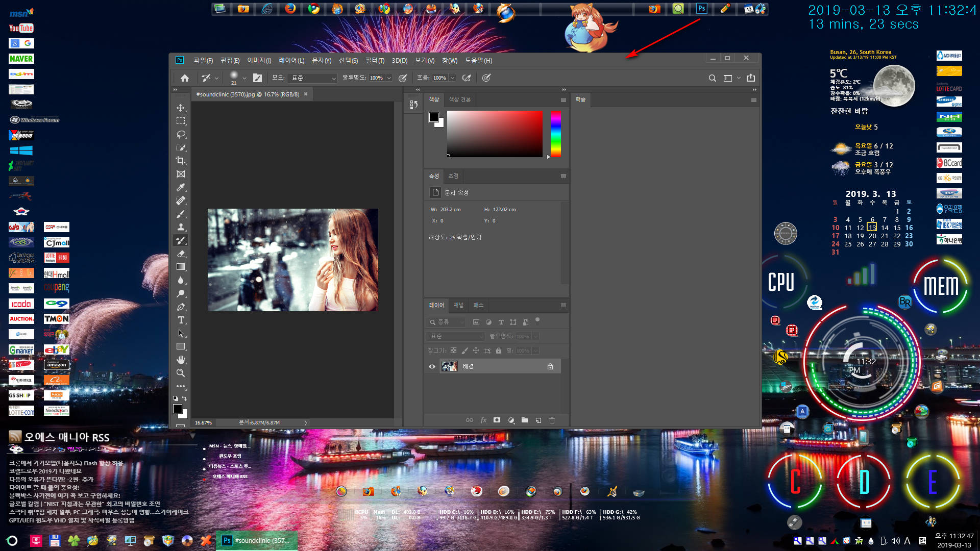This screenshot has height=551, width=980.
Task: Open the 흐름 flow dropdown arrow
Action: pyautogui.click(x=452, y=78)
